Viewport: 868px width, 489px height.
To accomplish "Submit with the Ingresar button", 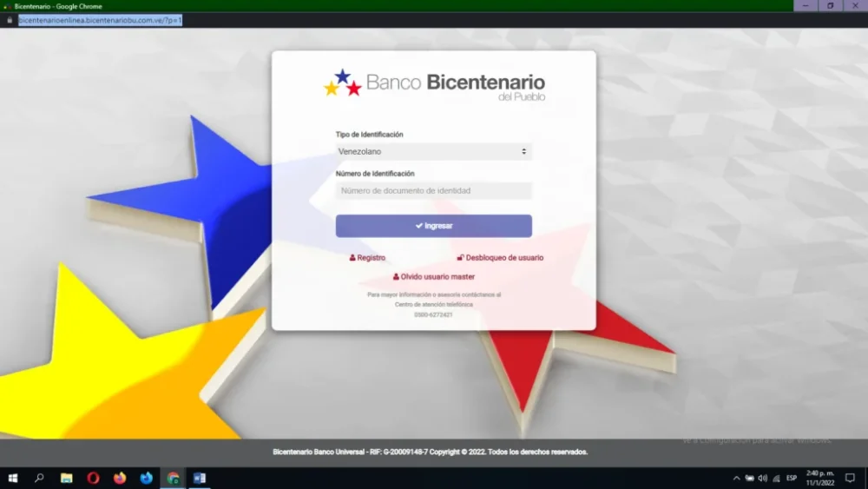I will [433, 226].
